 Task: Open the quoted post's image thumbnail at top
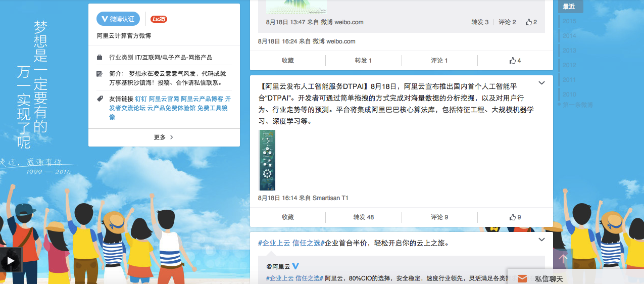[x=296, y=7]
